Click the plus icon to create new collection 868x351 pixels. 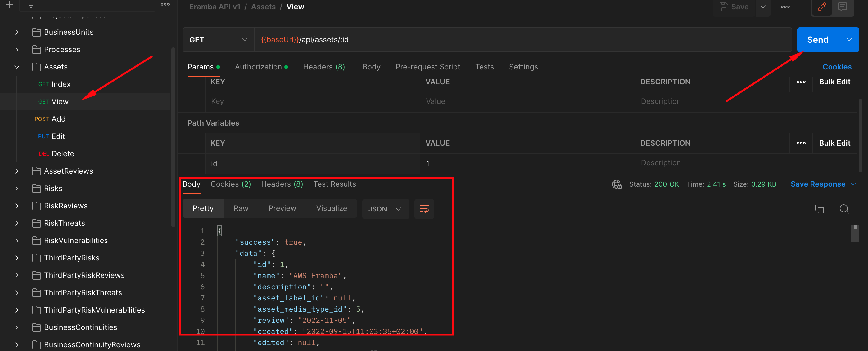click(x=9, y=4)
